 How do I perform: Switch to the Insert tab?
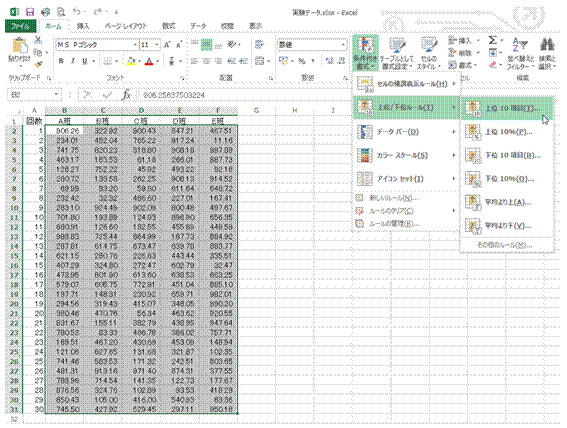click(x=83, y=26)
